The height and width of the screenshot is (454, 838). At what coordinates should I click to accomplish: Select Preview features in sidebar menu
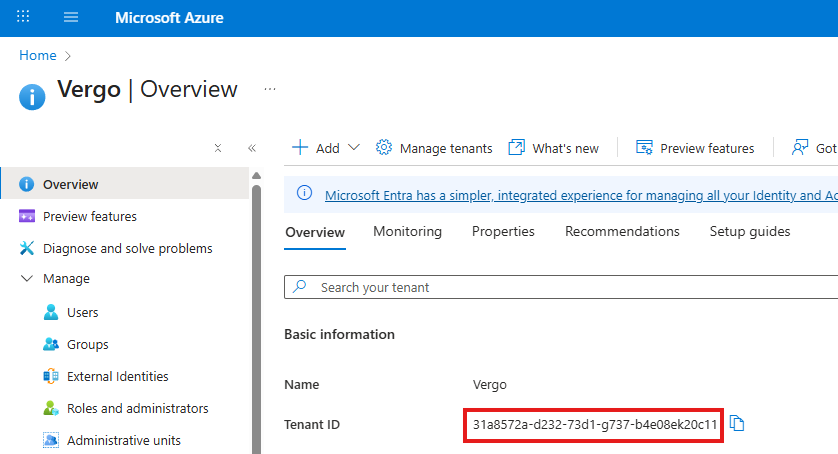90,217
